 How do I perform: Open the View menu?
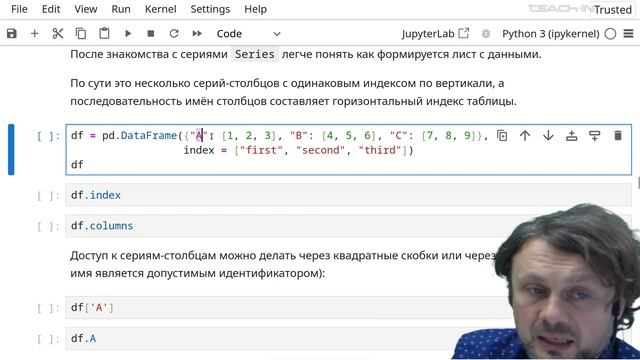[86, 9]
